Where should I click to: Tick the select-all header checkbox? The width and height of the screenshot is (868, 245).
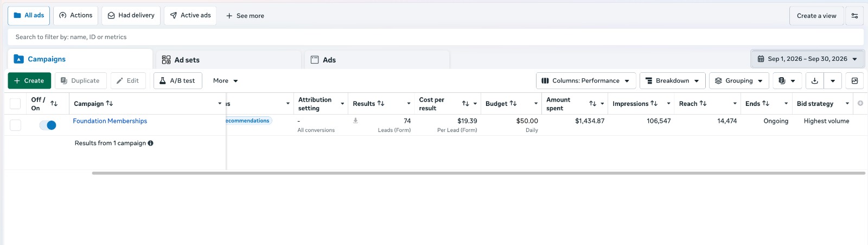pos(16,104)
